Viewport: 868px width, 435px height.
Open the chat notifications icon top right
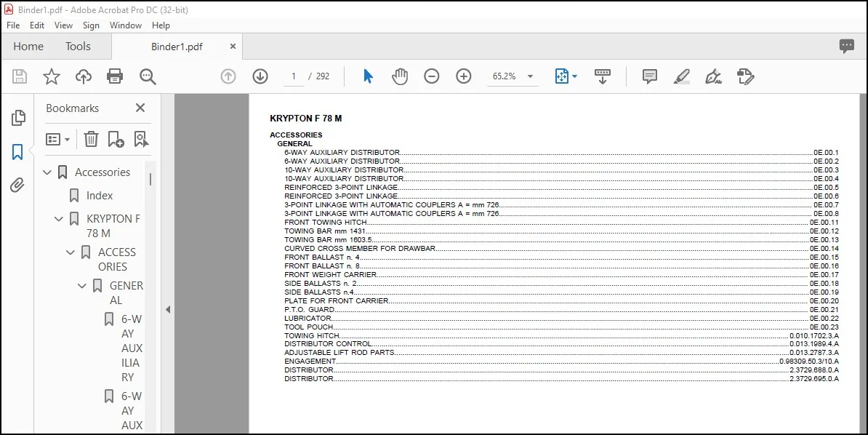pyautogui.click(x=846, y=47)
